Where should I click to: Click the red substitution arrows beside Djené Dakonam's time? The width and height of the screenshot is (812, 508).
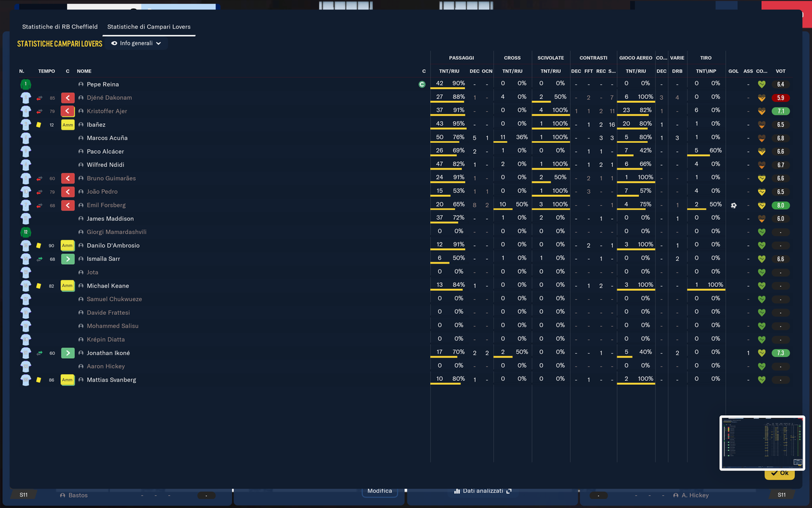39,98
